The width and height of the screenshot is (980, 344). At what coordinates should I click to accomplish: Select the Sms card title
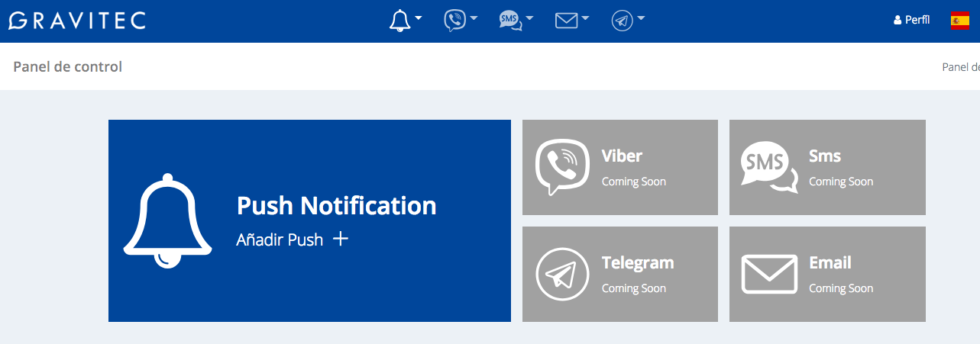[x=825, y=156]
